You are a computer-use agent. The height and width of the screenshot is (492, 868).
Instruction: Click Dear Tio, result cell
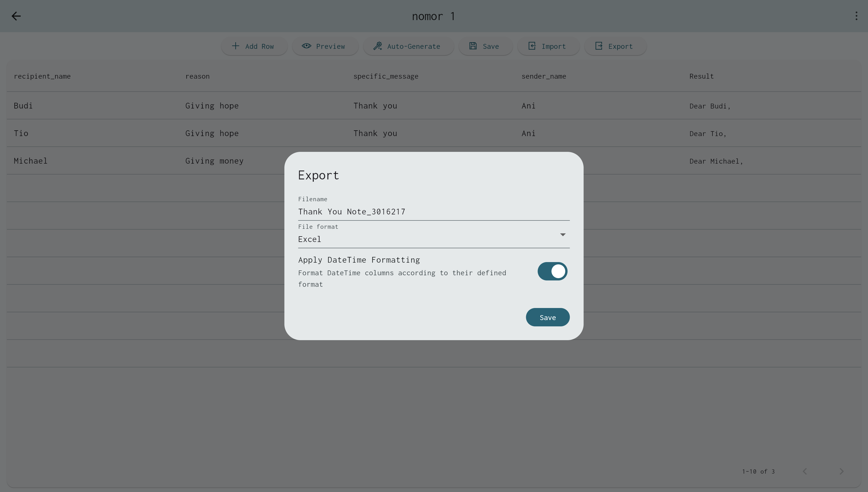[708, 134]
